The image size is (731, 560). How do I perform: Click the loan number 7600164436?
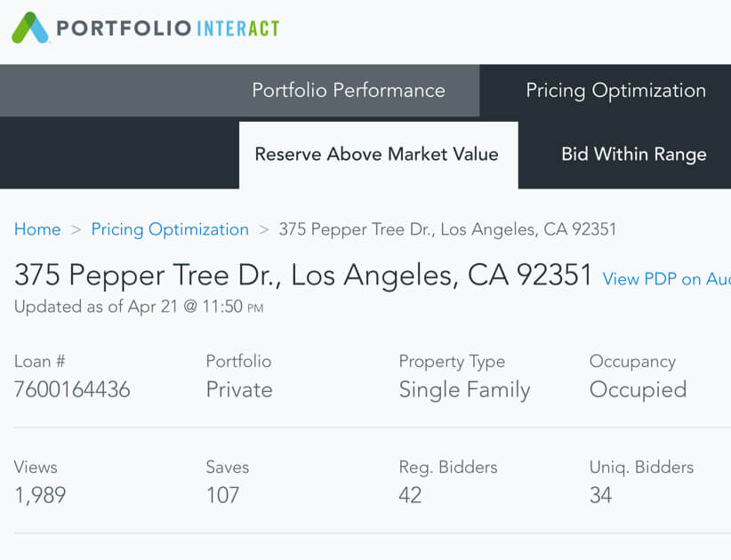[72, 389]
